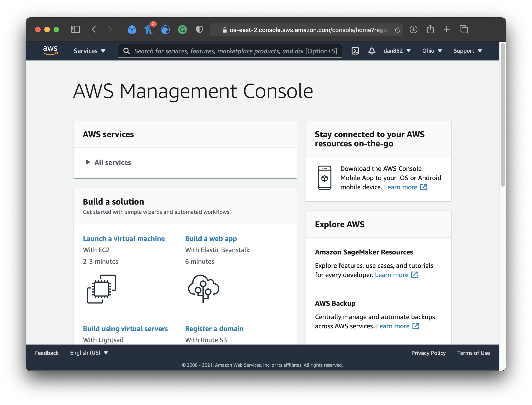532x405 pixels.
Task: Go forward with Safari forward arrow
Action: 110,29
